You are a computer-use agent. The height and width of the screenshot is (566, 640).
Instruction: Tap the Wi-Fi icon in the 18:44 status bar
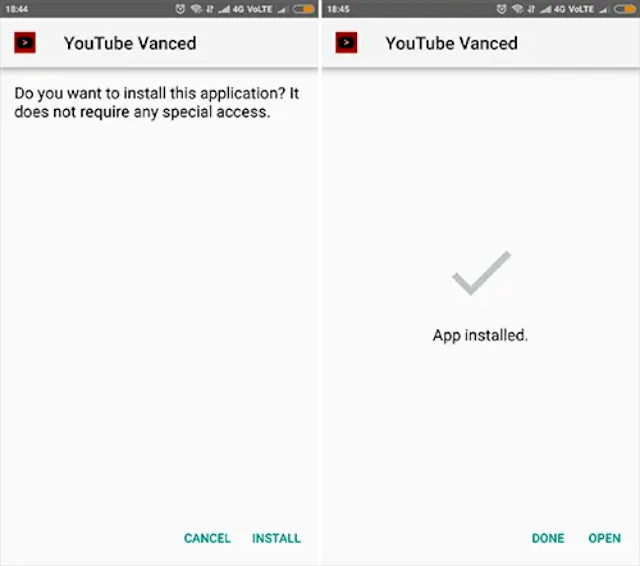(196, 9)
